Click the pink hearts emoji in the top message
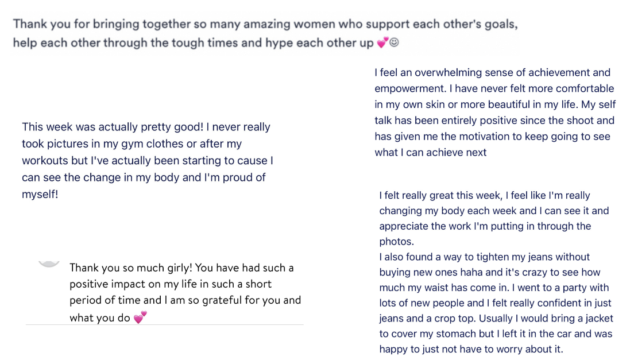Viewport: 634px width, 364px height. tap(382, 42)
